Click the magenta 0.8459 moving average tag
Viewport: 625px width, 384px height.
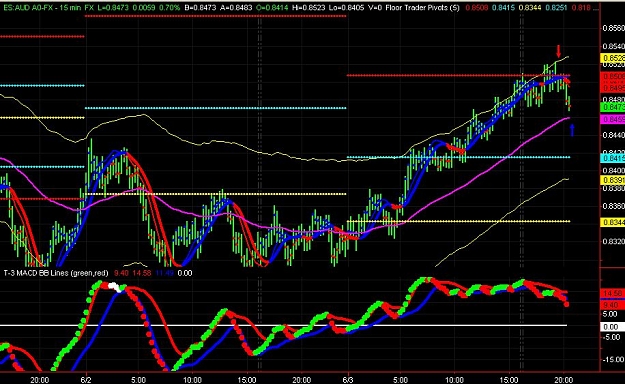[613, 119]
